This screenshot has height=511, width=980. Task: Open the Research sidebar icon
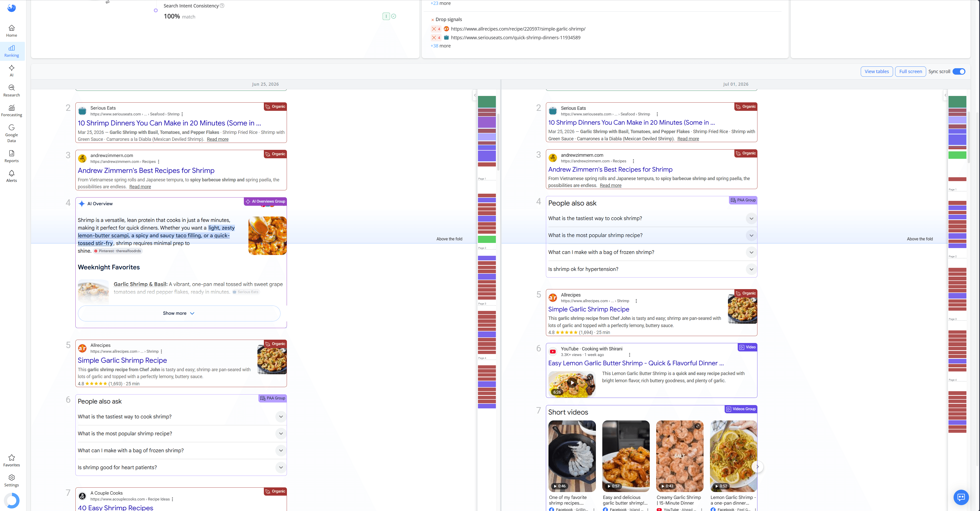pyautogui.click(x=12, y=91)
